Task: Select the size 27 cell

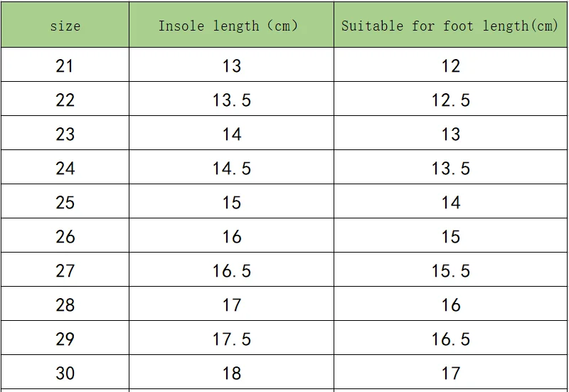Action: [x=65, y=271]
